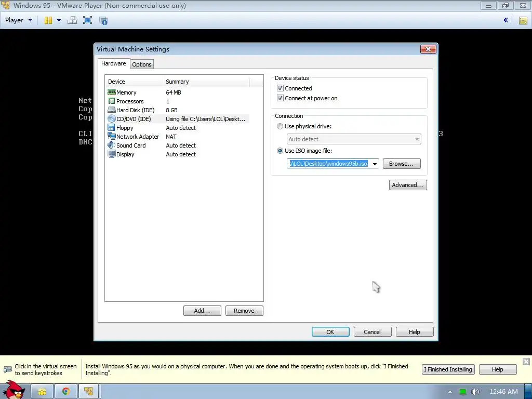Click the VMware Player title bar icon
Screen dimensions: 532x399
click(x=5, y=5)
